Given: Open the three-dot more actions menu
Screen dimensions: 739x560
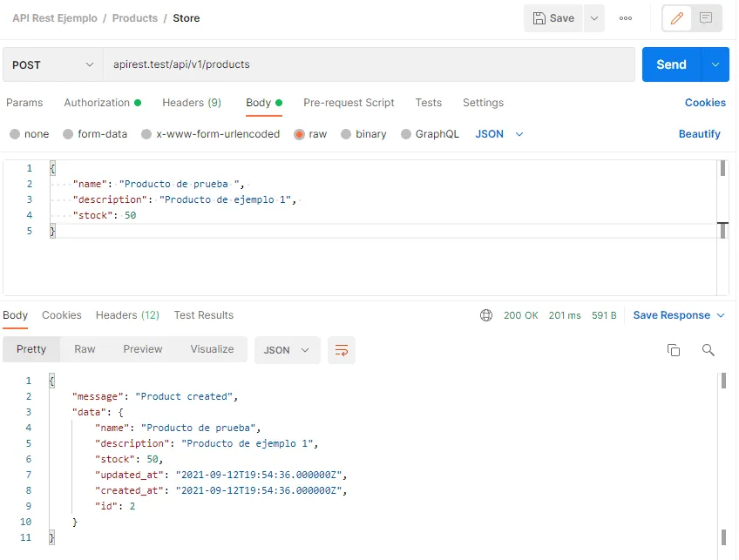Looking at the screenshot, I should pos(625,17).
